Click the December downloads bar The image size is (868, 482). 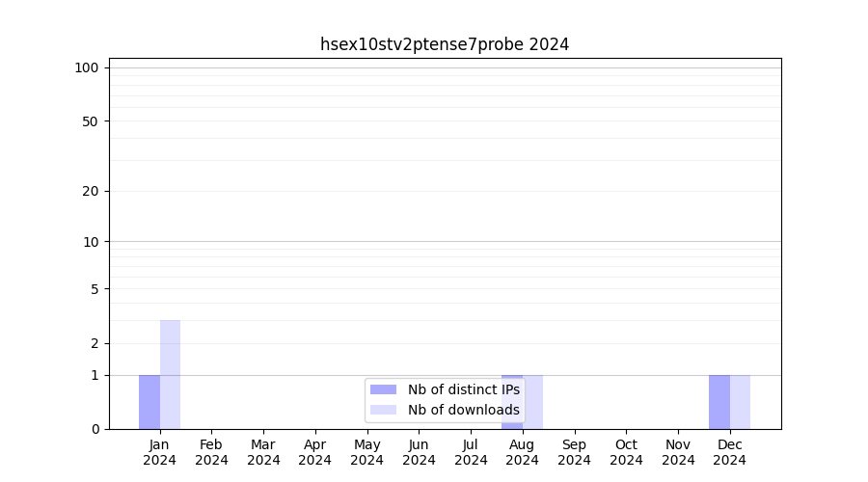click(740, 402)
